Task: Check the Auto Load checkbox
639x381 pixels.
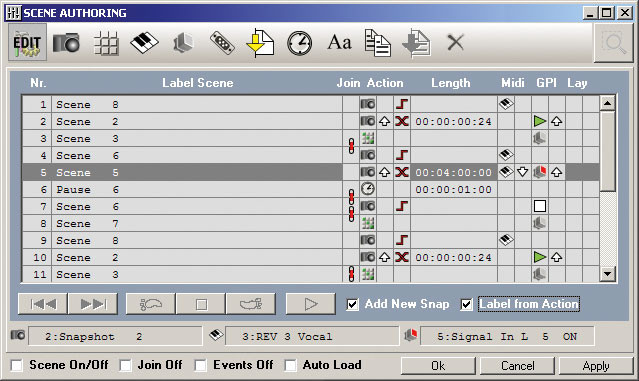Action: (x=290, y=365)
